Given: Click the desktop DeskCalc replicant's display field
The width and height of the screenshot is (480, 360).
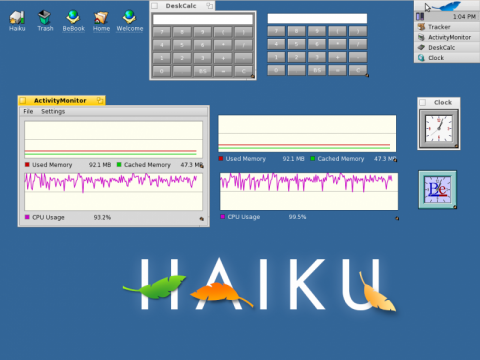Looking at the screenshot, I should pyautogui.click(x=317, y=18).
